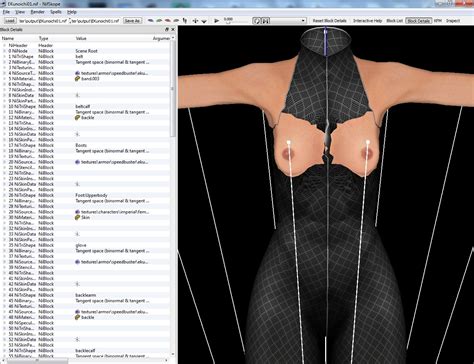Select the 'Boots' value cell
474x364 pixels.
pyautogui.click(x=81, y=145)
